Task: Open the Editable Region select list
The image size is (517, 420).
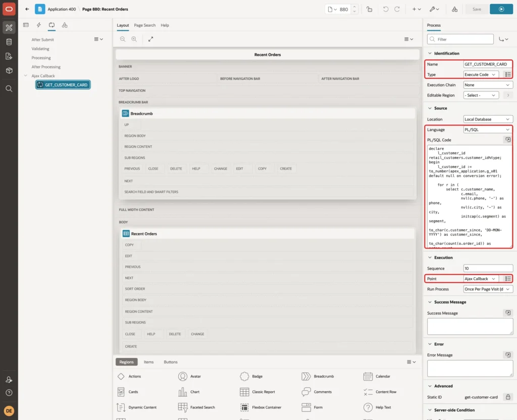Action: [x=481, y=95]
